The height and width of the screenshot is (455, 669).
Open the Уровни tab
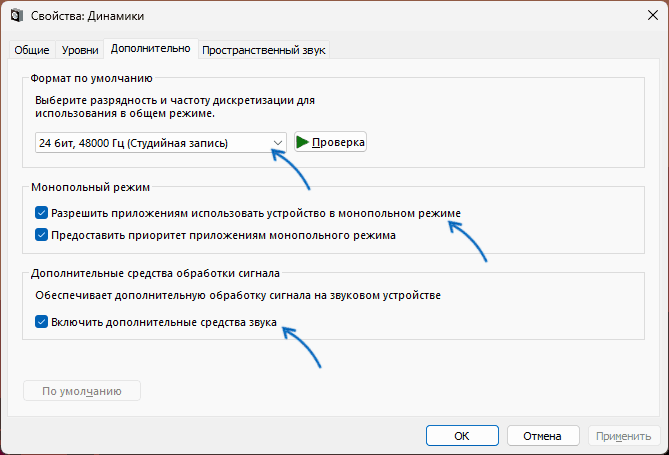point(80,50)
